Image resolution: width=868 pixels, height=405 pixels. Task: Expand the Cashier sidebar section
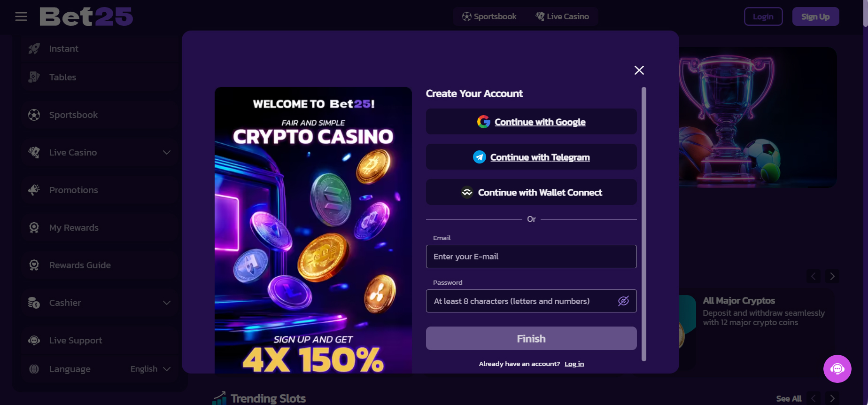[x=166, y=303]
